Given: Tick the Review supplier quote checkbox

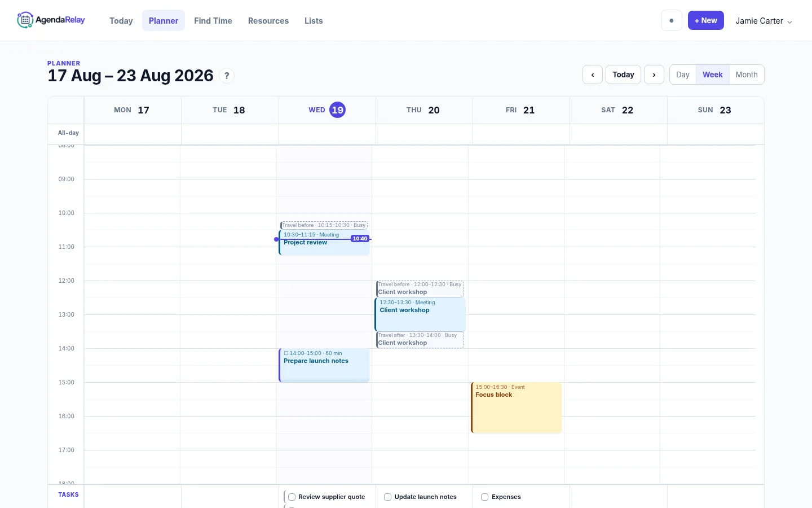Looking at the screenshot, I should 292,497.
